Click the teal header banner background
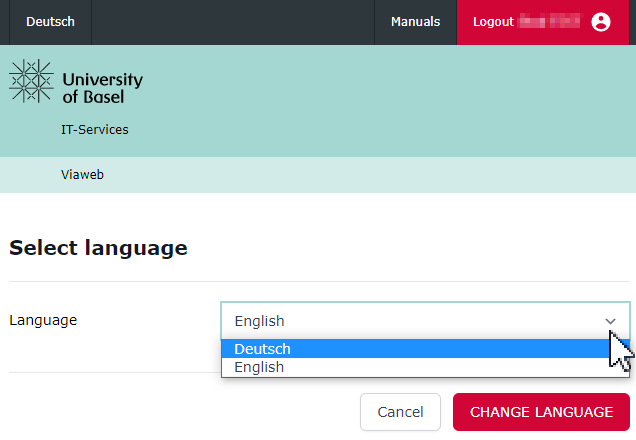 [x=400, y=100]
